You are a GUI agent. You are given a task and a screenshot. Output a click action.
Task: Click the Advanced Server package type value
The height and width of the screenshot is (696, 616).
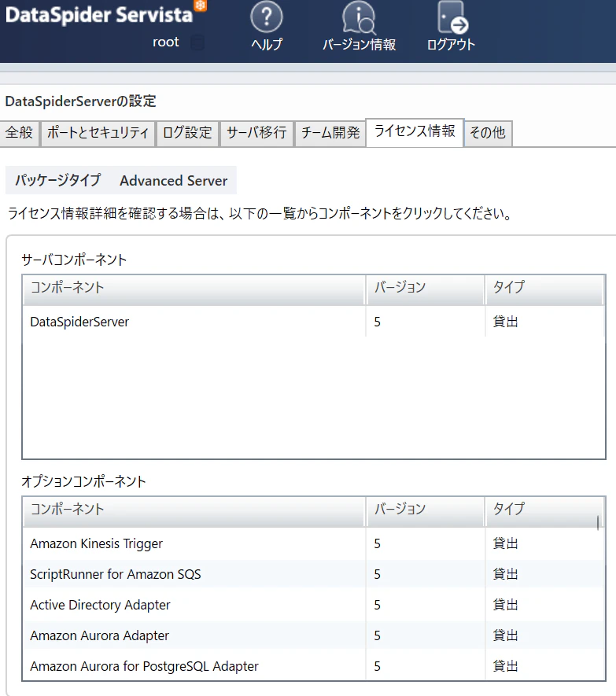point(174,181)
